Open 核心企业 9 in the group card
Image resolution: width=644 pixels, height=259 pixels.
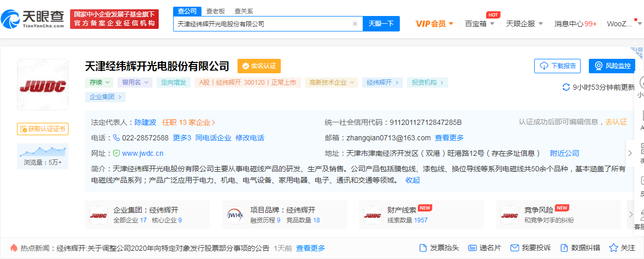(167, 220)
